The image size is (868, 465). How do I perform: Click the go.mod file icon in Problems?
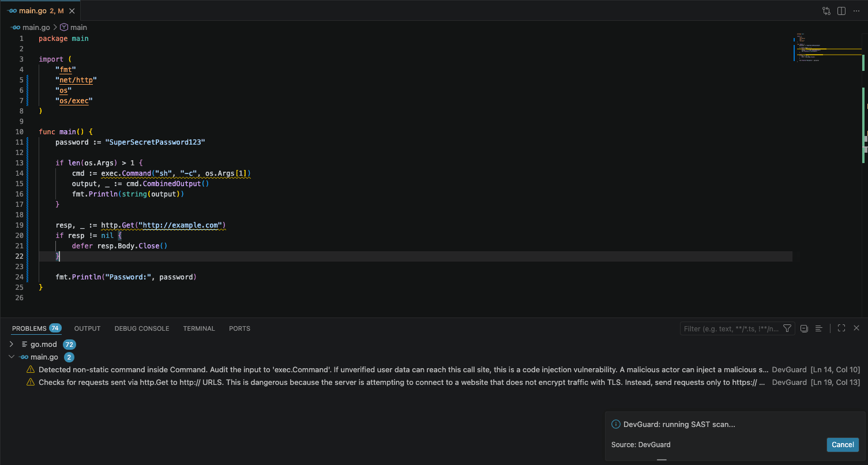pos(24,344)
